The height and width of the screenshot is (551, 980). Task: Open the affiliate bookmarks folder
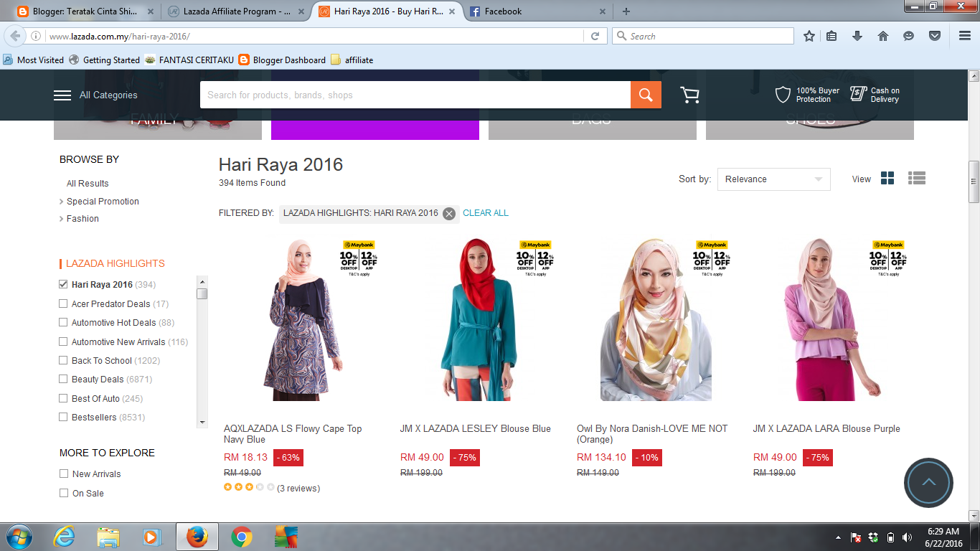tap(352, 60)
